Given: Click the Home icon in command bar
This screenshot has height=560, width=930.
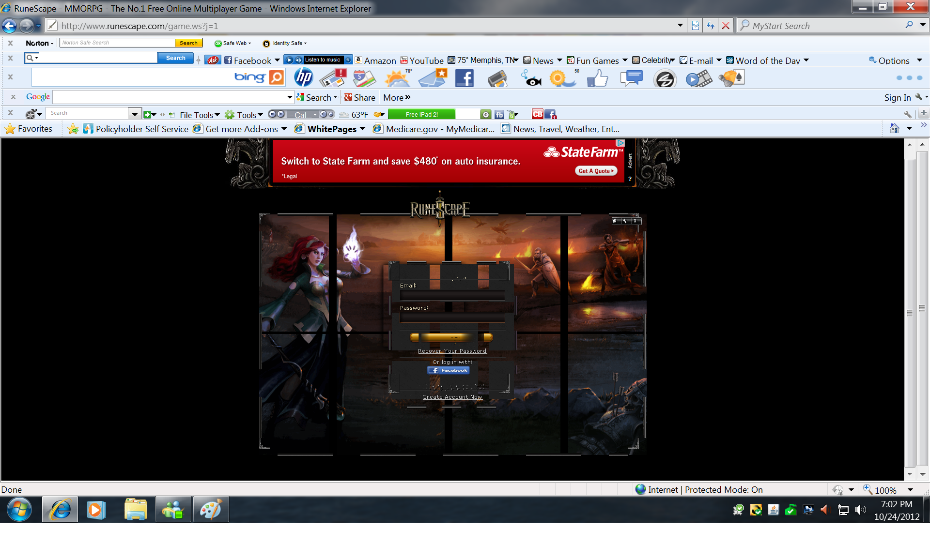Looking at the screenshot, I should click(x=894, y=128).
